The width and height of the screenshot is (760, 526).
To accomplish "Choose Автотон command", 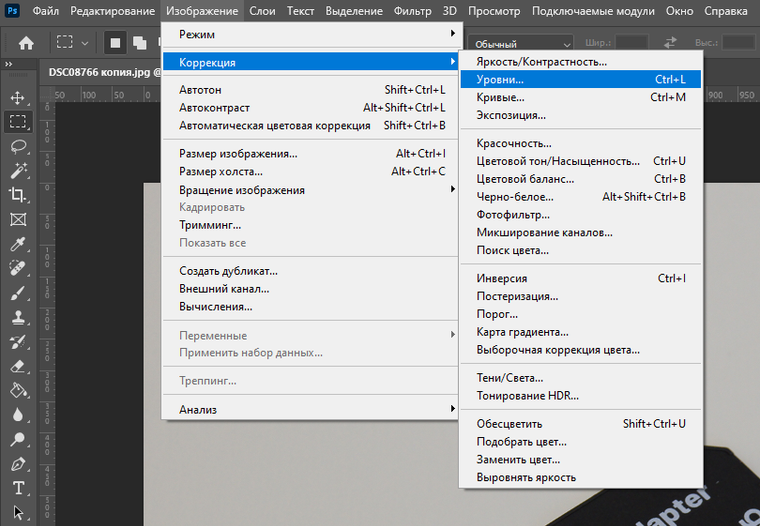I will click(310, 90).
